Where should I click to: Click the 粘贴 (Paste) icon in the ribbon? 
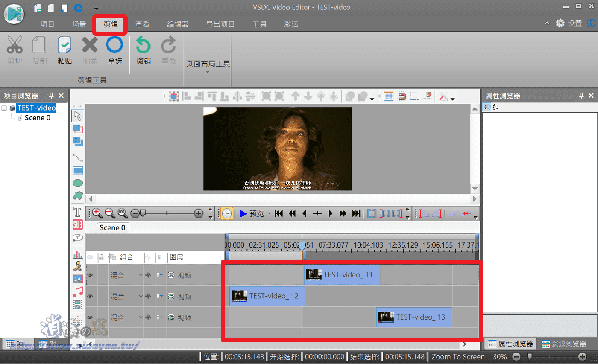click(x=65, y=45)
